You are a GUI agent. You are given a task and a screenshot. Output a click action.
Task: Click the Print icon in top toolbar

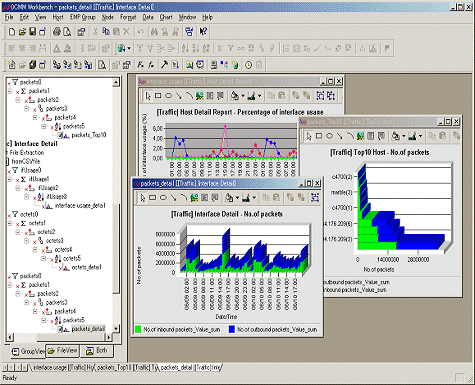(57, 32)
